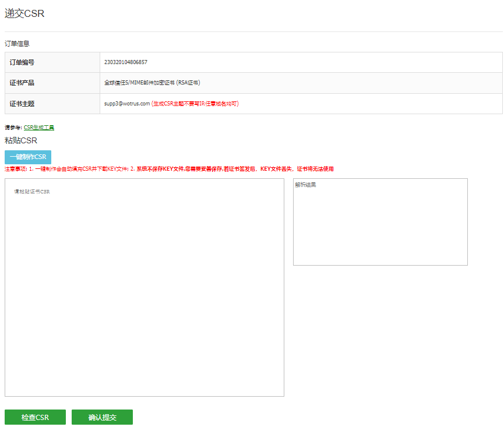Click the 递交CSR page heading

(24, 14)
